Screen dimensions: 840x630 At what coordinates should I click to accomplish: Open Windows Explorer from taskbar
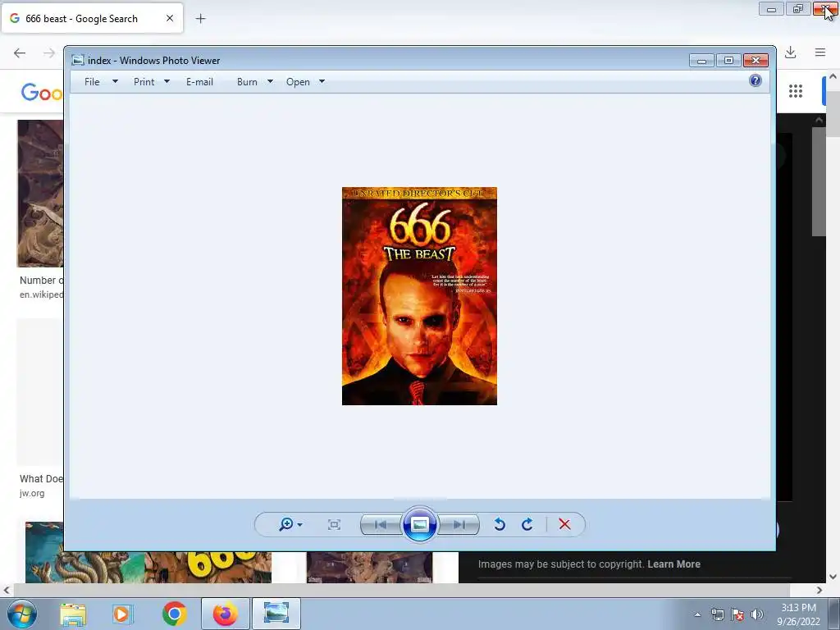(x=73, y=614)
